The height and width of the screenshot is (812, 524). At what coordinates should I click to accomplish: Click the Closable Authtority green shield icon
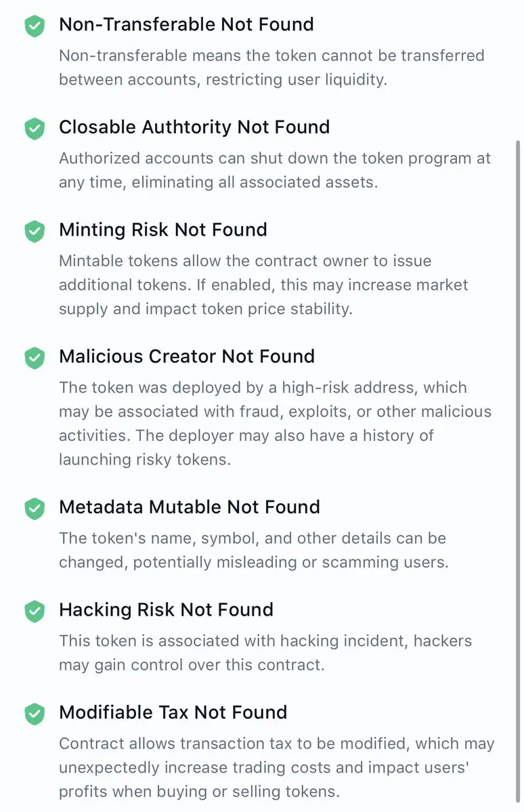pos(35,129)
